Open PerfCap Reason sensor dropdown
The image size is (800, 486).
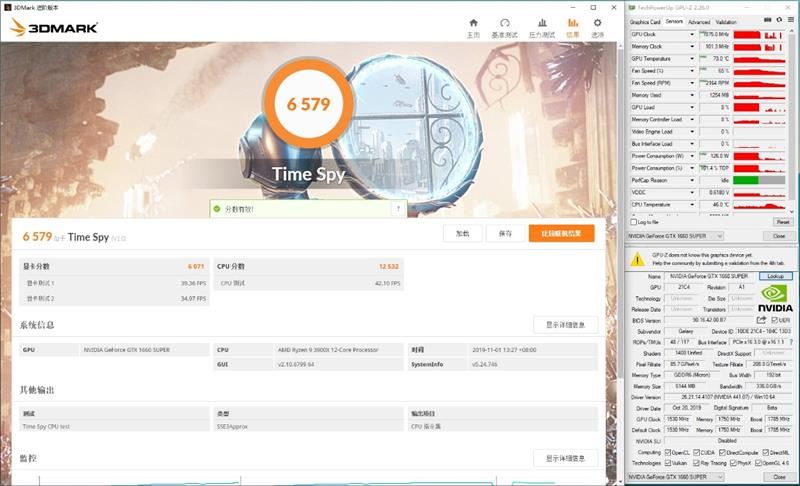692,181
